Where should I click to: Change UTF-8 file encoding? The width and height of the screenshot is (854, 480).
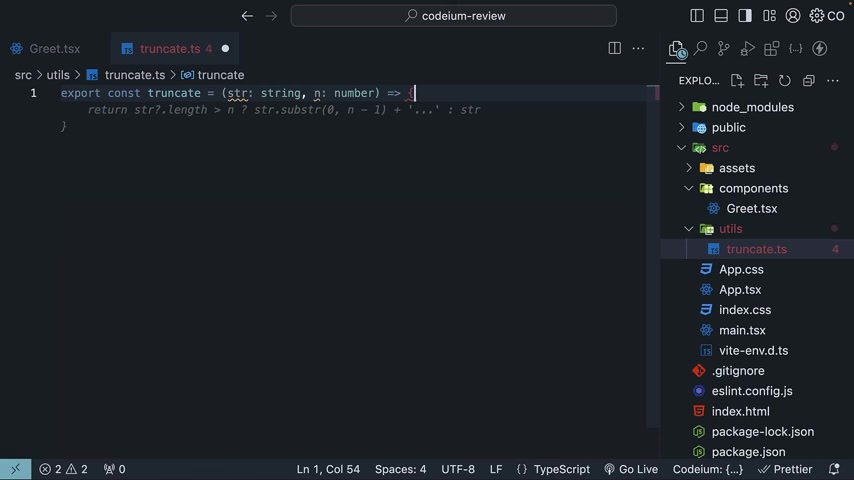pos(458,469)
